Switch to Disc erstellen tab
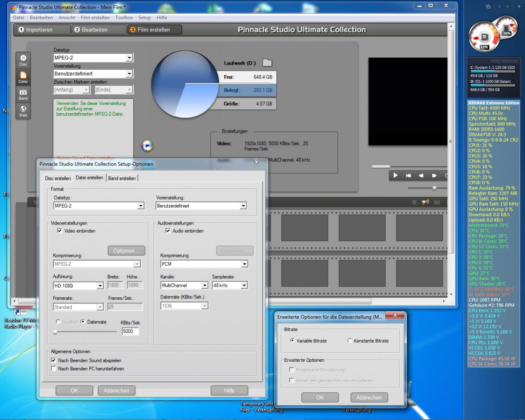The width and height of the screenshot is (525, 420). 58,178
